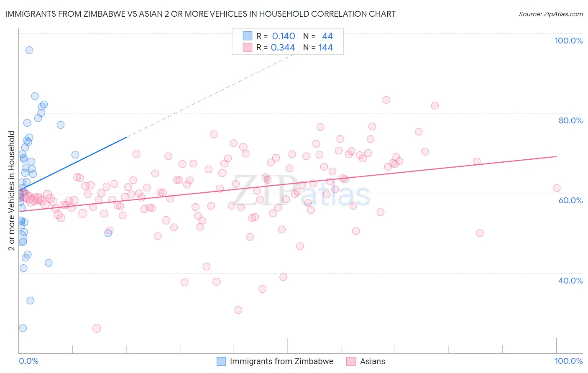Click the 0.0% x-axis label
Image resolution: width=588 pixels, height=373 pixels.
click(28, 361)
